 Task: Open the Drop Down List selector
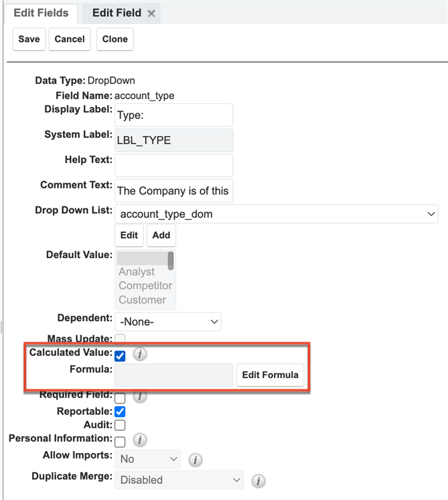pos(276,214)
